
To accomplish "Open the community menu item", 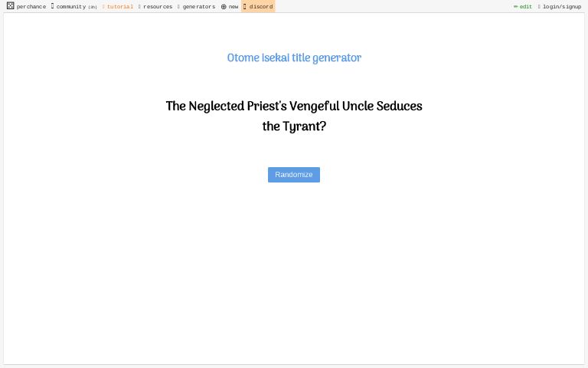I will (x=71, y=6).
